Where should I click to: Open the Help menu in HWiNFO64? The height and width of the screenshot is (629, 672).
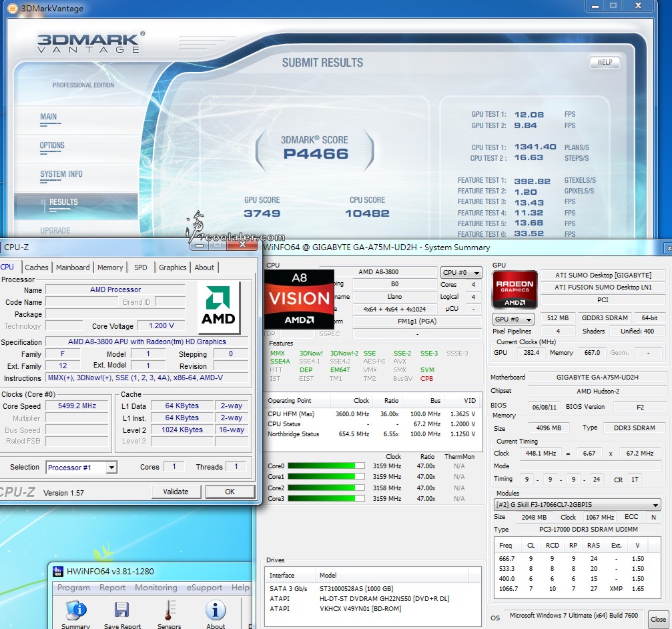point(240,588)
